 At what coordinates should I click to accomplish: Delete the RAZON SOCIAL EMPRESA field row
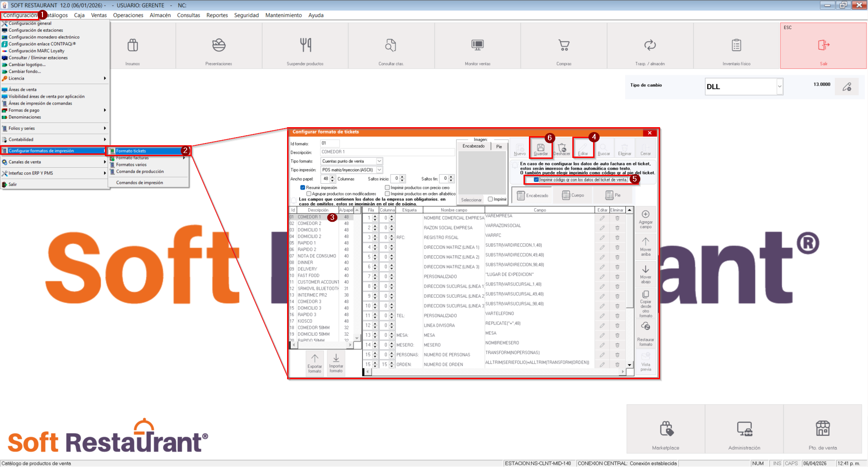[x=617, y=228]
